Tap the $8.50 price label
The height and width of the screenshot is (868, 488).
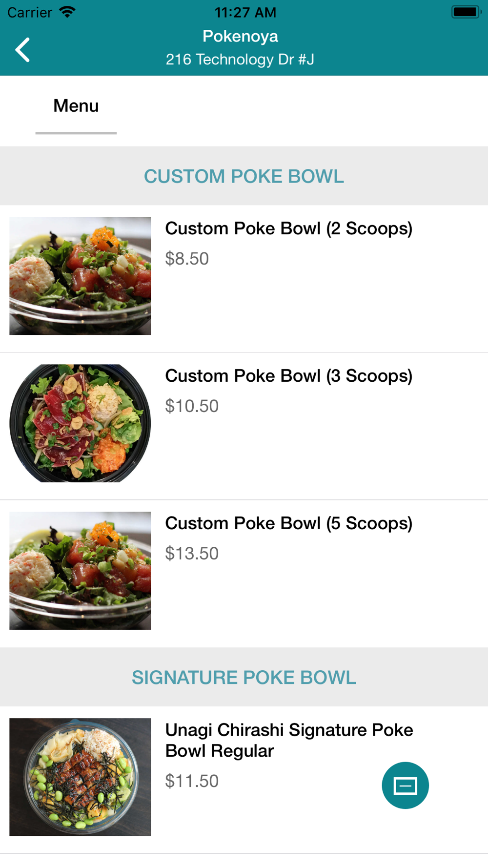tap(187, 259)
